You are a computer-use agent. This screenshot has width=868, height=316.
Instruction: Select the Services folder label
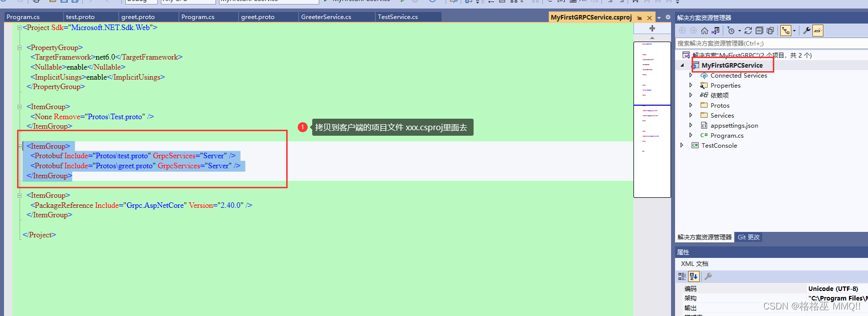pyautogui.click(x=722, y=116)
